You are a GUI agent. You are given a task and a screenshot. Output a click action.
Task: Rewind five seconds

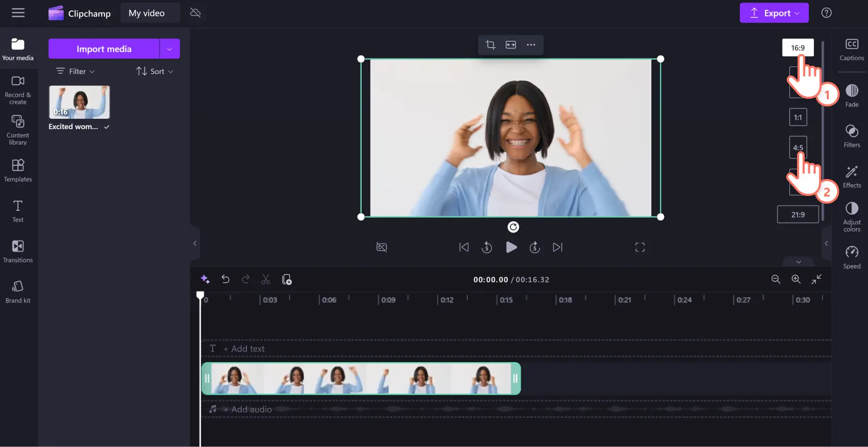tap(487, 247)
